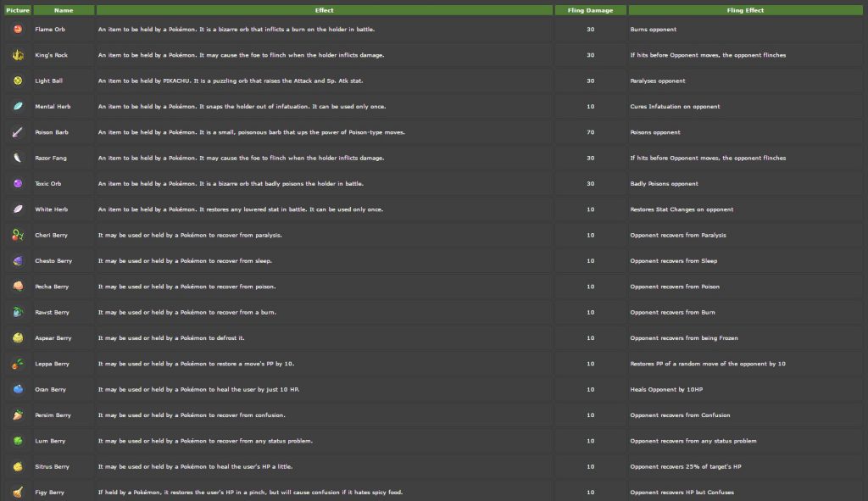Select "Opponent recovers HP but Confuses" text
Viewport: 868px width, 501px height.
click(x=682, y=493)
